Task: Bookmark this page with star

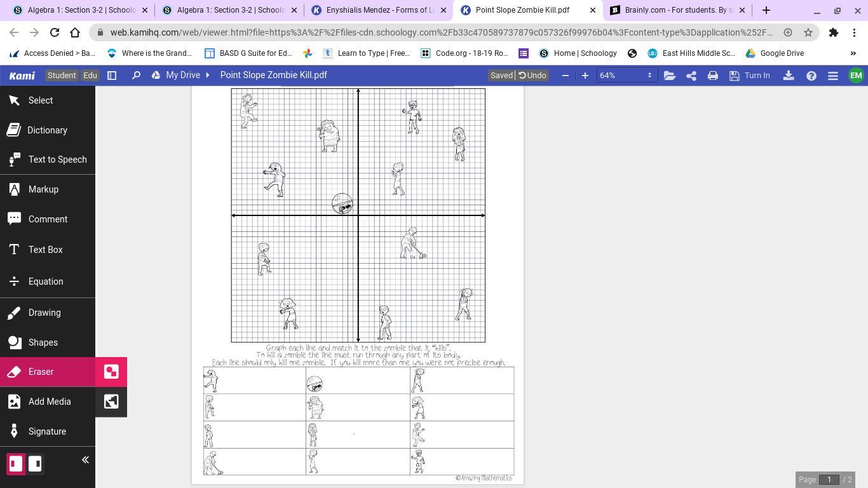Action: click(x=808, y=32)
